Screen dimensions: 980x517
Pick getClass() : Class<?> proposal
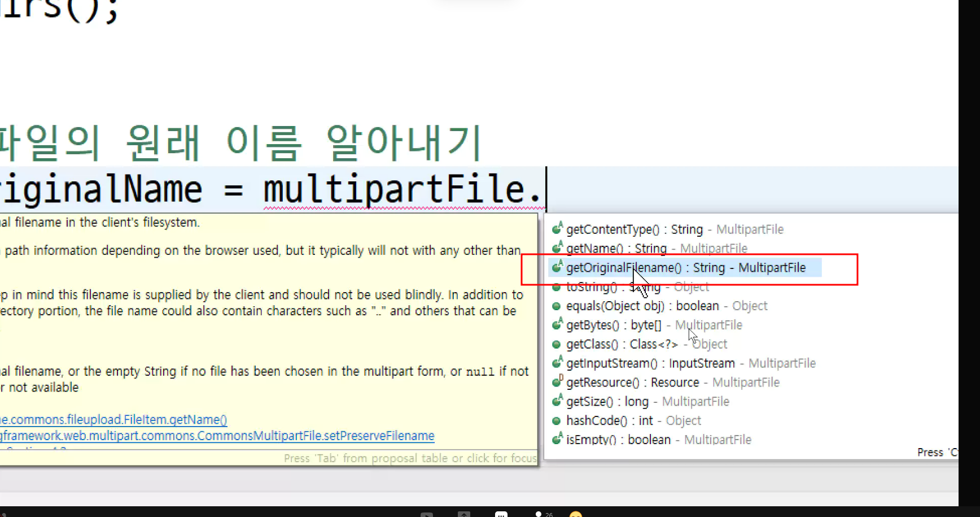pyautogui.click(x=640, y=344)
